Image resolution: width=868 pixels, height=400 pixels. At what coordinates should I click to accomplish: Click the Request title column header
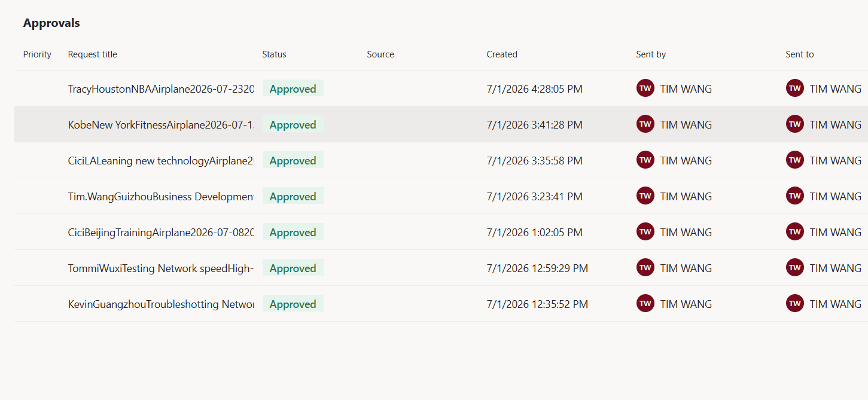coord(93,54)
